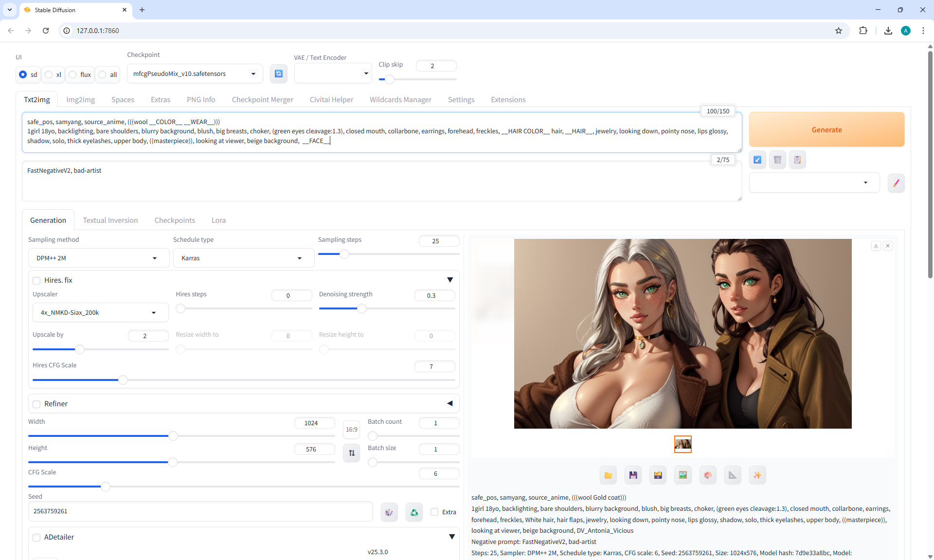934x560 pixels.
Task: Open the images output folder icon
Action: (x=608, y=475)
